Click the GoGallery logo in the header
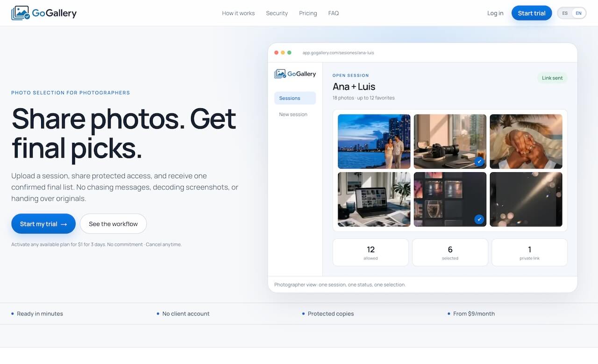598x364 pixels. pos(44,13)
